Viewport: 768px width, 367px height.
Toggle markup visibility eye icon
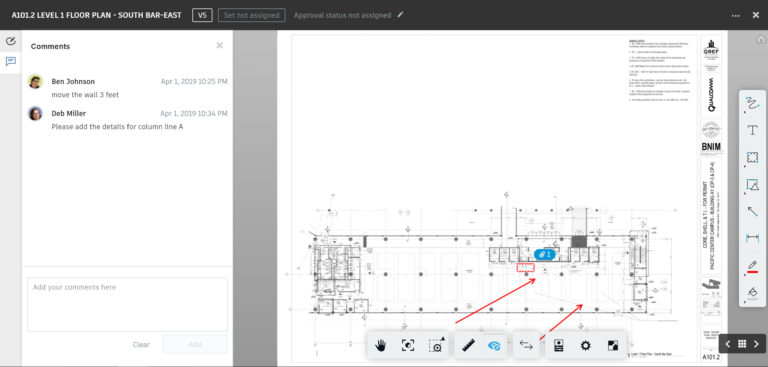[495, 345]
